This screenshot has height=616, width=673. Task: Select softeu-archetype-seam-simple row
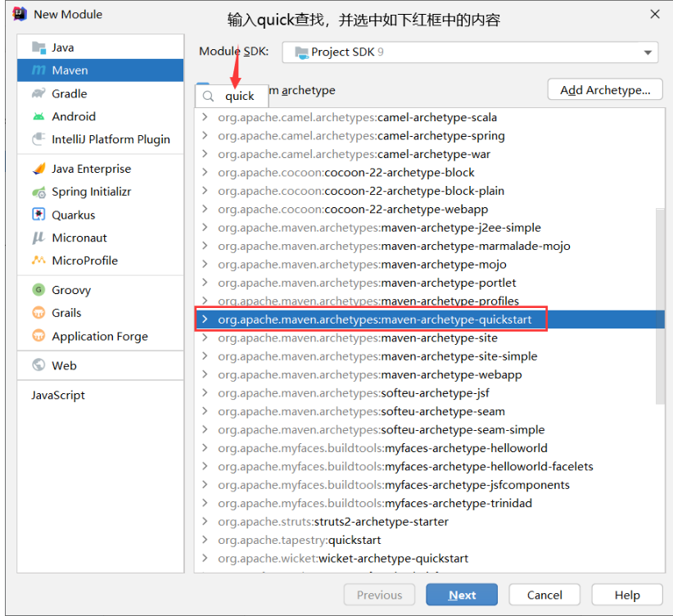pyautogui.click(x=429, y=429)
